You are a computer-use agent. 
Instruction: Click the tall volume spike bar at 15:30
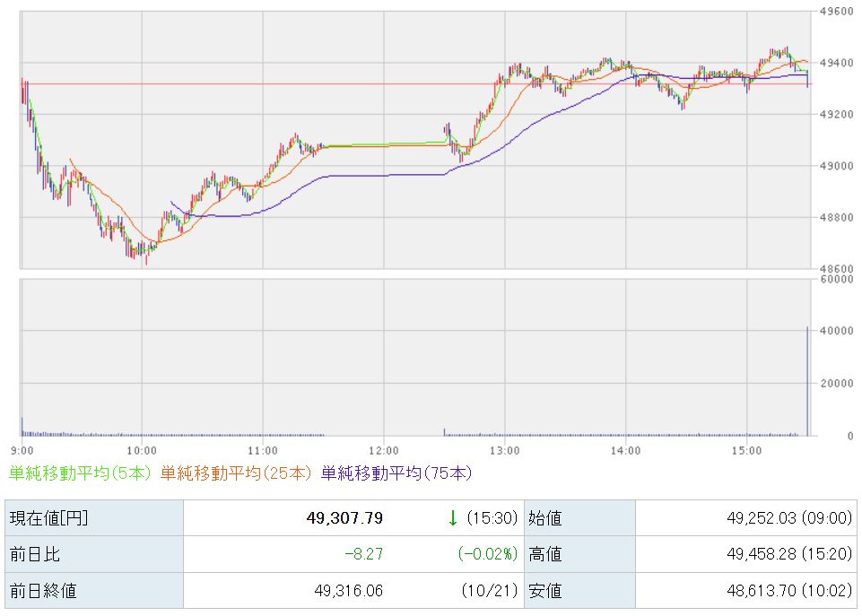(x=807, y=381)
